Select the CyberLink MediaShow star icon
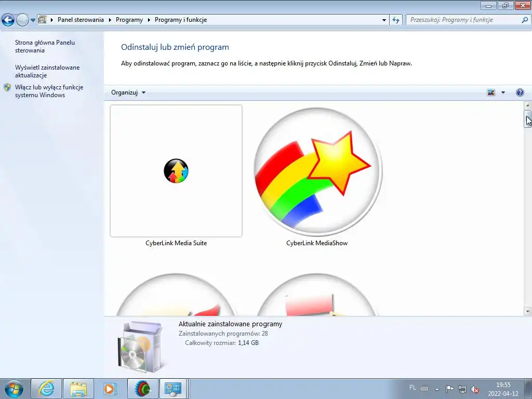 317,171
